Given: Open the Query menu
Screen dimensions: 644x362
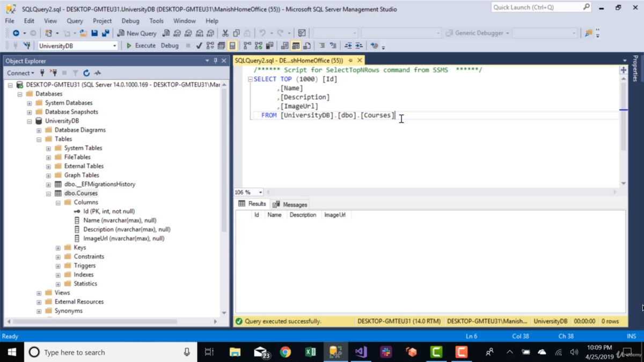Looking at the screenshot, I should 75,21.
